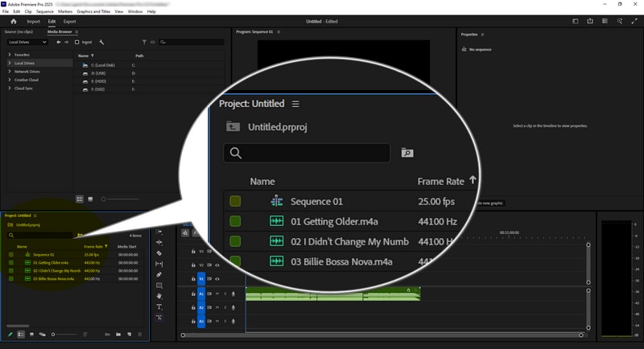The width and height of the screenshot is (644, 349).
Task: Go back in Media Browser with left arrow
Action: tap(59, 43)
